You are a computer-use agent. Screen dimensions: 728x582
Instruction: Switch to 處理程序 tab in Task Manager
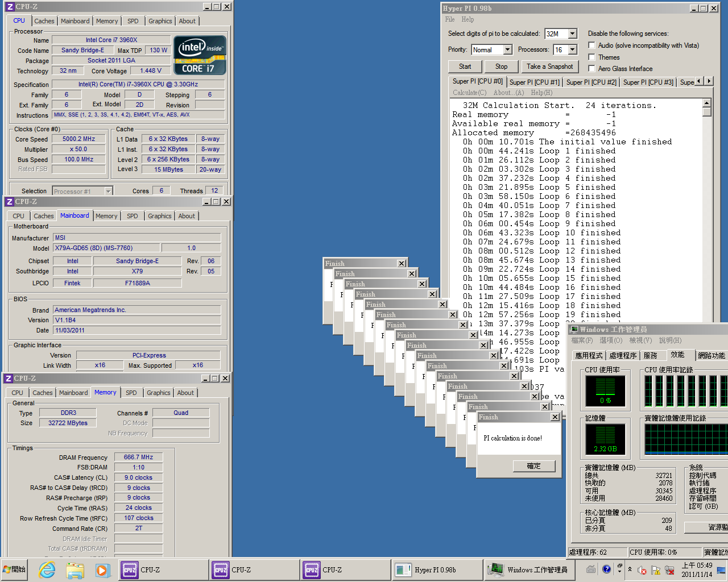623,356
